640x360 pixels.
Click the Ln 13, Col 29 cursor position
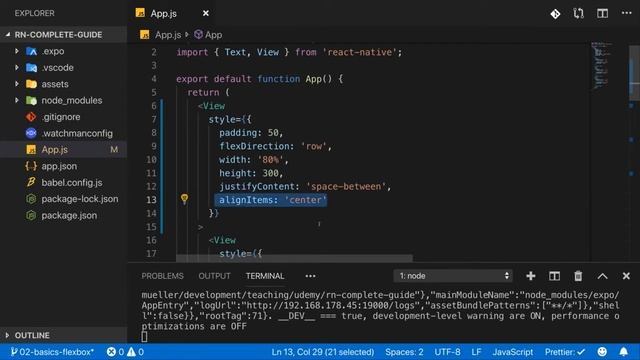tap(322, 352)
